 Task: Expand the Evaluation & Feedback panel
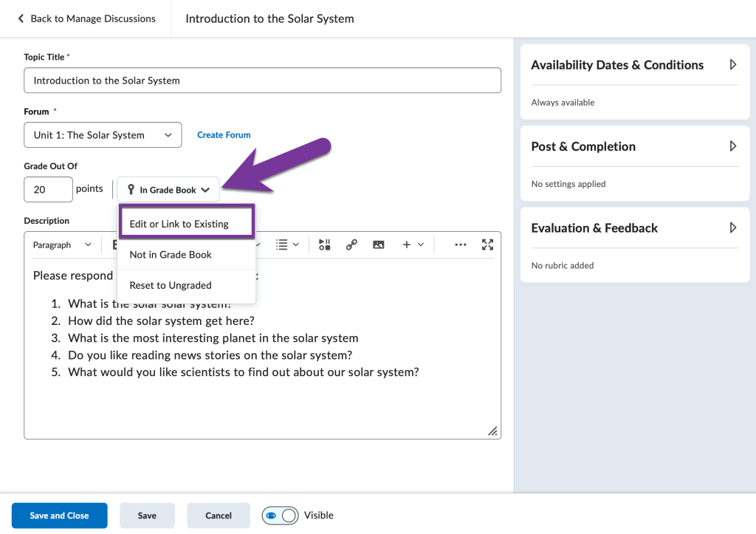click(733, 228)
